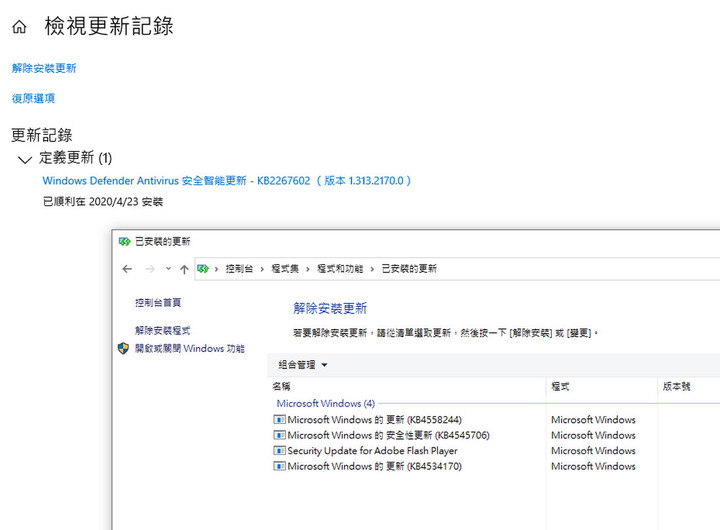Click Microsoft Windows program cell for Flash Player
This screenshot has height=530, width=720.
(x=593, y=451)
